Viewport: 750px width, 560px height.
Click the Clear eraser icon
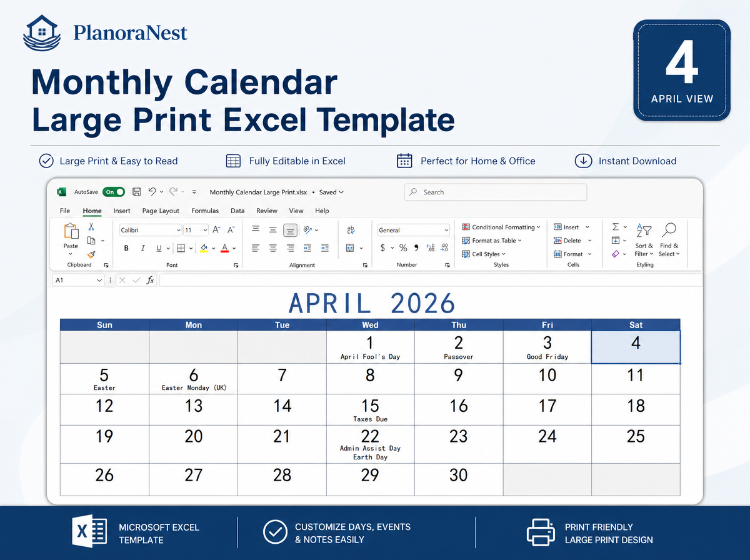(x=616, y=254)
